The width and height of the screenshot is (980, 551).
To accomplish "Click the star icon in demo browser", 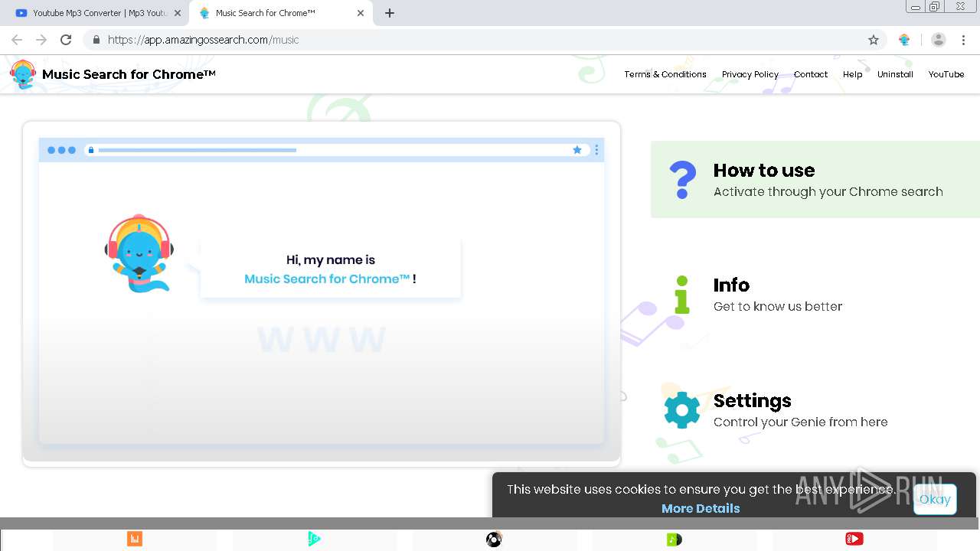I will click(x=577, y=150).
